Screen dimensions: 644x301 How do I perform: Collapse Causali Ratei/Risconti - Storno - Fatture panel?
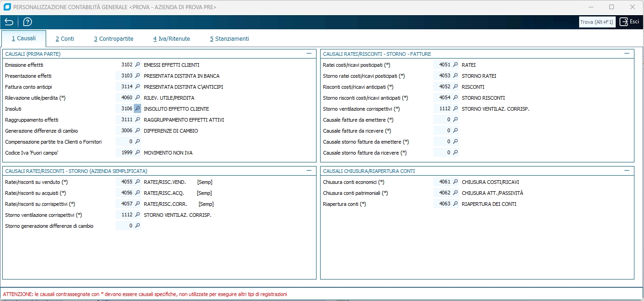627,54
